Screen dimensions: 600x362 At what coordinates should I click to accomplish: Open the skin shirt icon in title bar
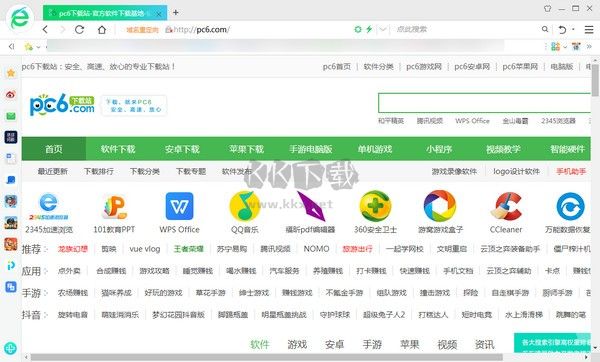[x=548, y=8]
